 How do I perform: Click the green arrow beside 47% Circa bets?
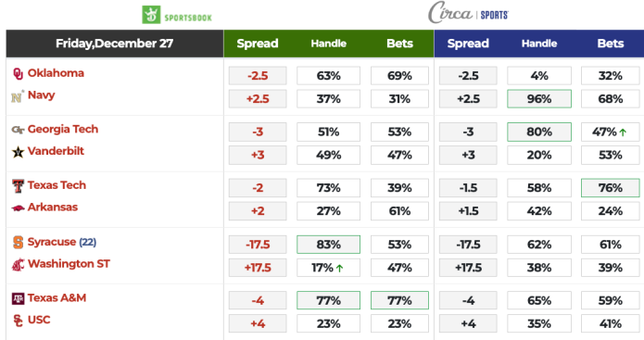click(623, 132)
